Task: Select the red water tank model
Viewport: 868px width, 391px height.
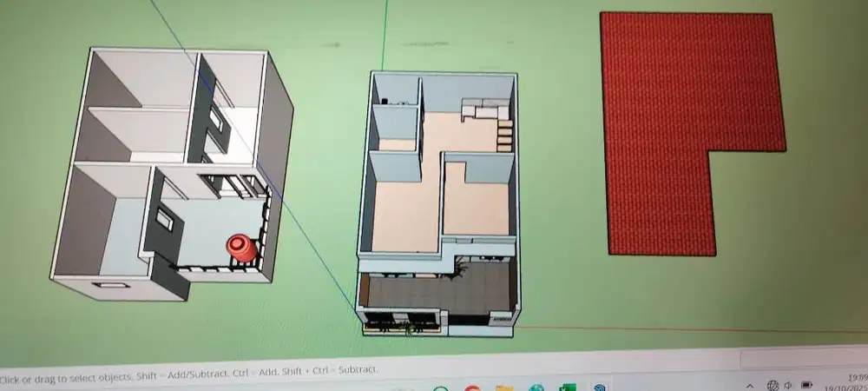Action: (x=241, y=248)
